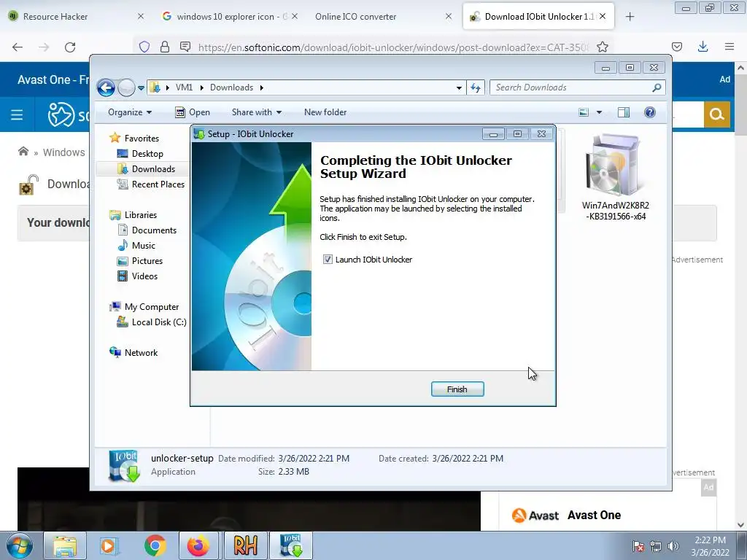
Task: Open the Share with menu
Action: (x=256, y=112)
